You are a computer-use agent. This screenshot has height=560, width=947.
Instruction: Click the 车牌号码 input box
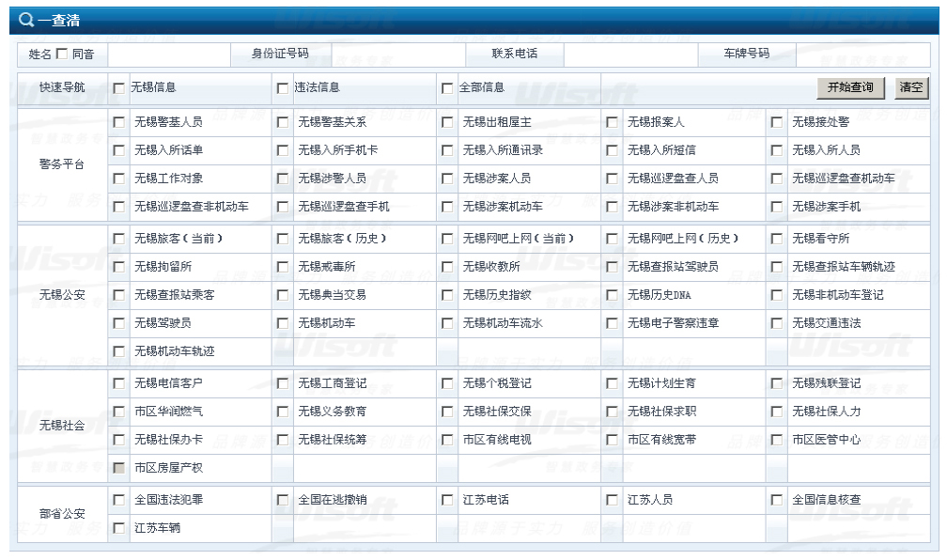[x=853, y=54]
